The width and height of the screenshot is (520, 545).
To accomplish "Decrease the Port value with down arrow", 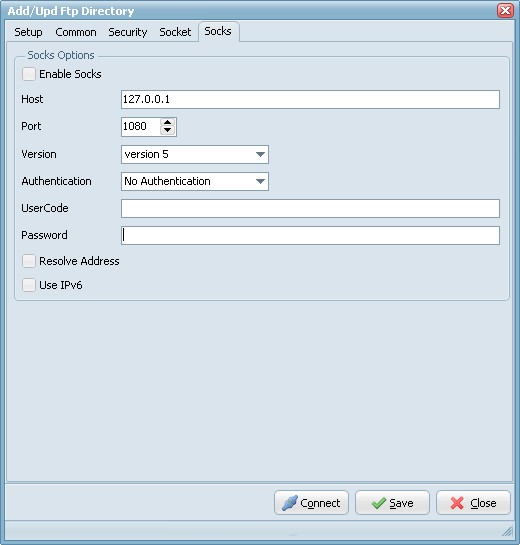I will [168, 131].
